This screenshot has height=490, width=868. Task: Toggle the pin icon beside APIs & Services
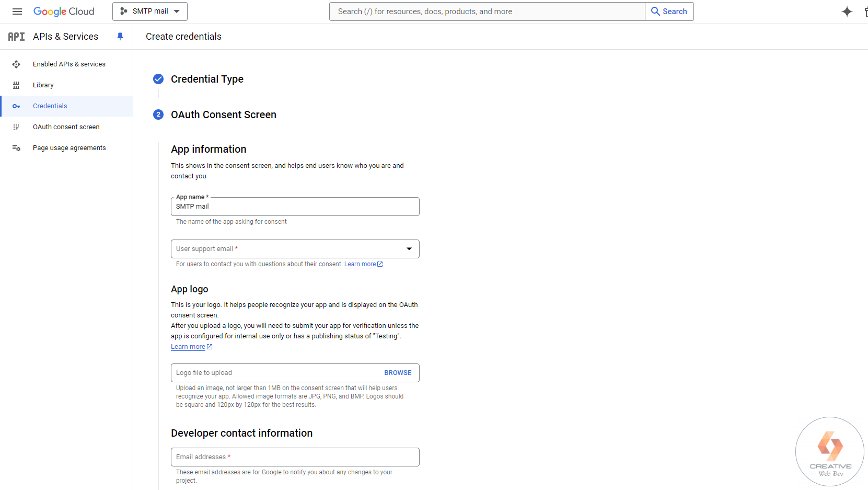pos(120,37)
